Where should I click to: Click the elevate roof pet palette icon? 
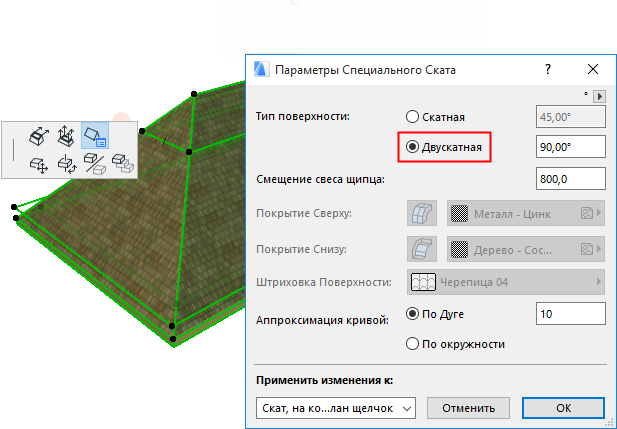pyautogui.click(x=66, y=136)
